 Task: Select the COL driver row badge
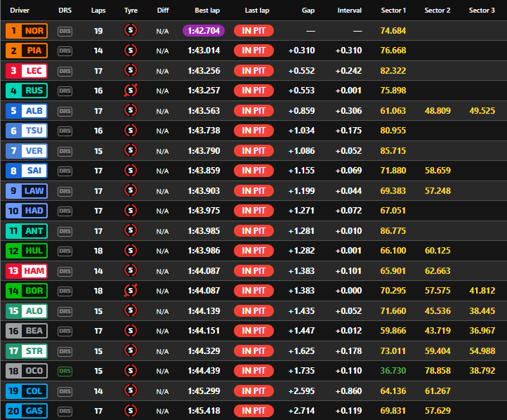click(25, 391)
